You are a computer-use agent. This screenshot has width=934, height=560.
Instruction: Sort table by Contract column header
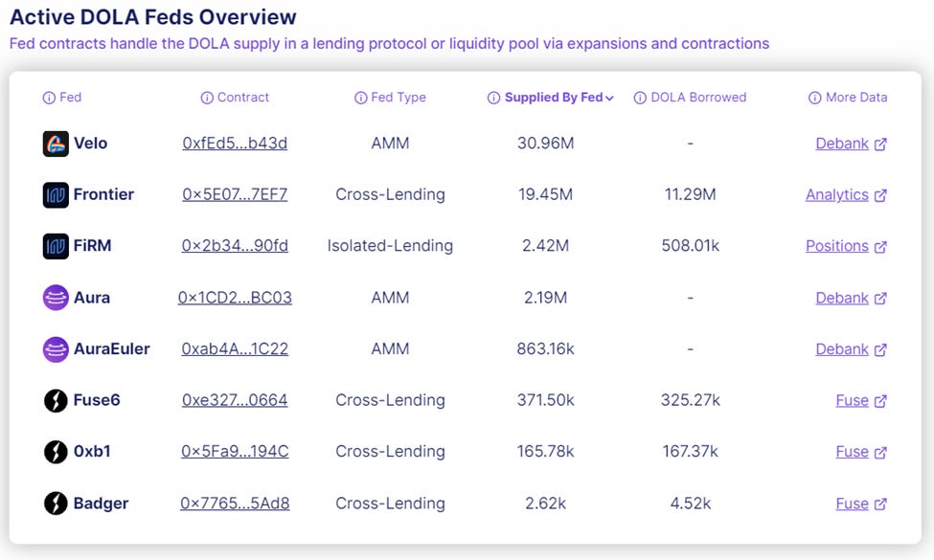(243, 98)
